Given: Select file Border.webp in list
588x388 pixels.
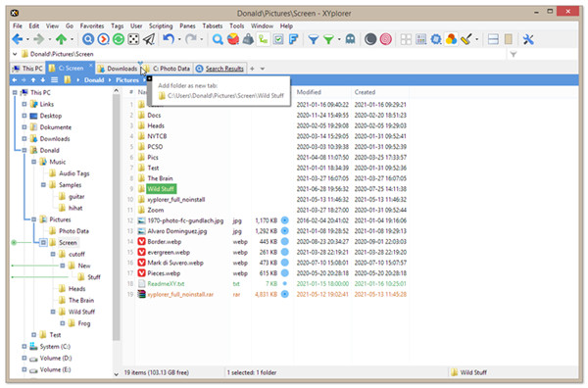Looking at the screenshot, I should coord(165,241).
